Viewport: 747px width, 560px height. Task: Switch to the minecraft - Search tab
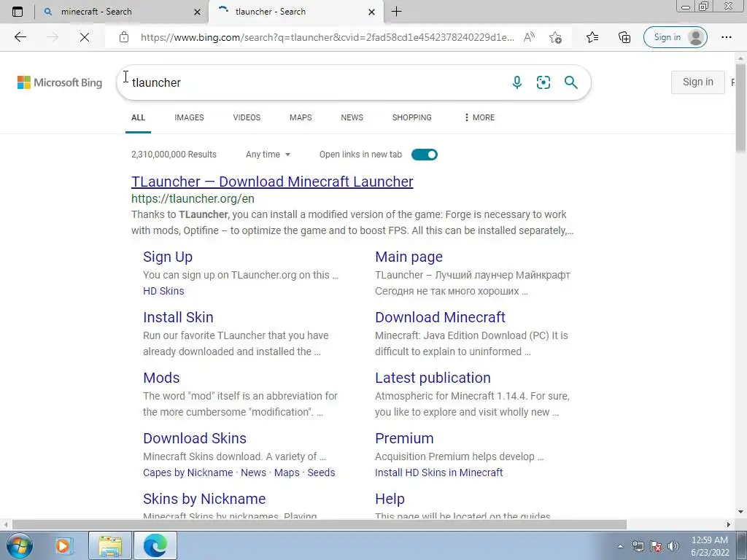point(122,12)
